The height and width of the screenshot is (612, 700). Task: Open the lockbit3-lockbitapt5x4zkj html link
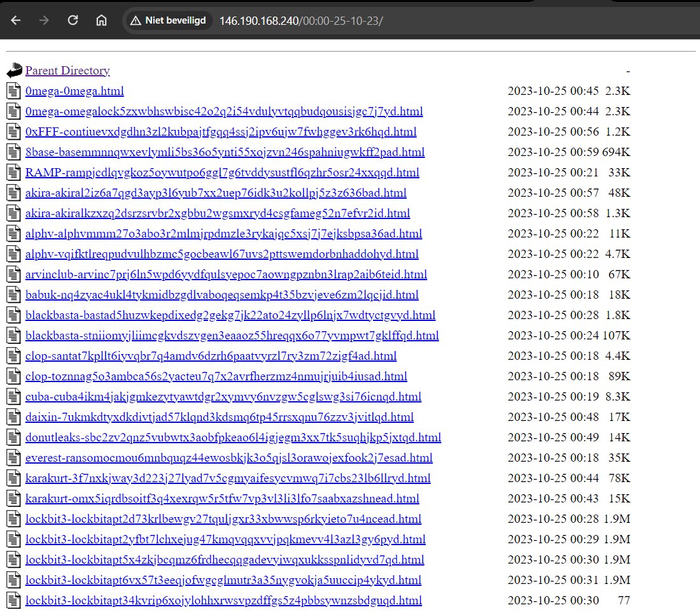tap(225, 560)
